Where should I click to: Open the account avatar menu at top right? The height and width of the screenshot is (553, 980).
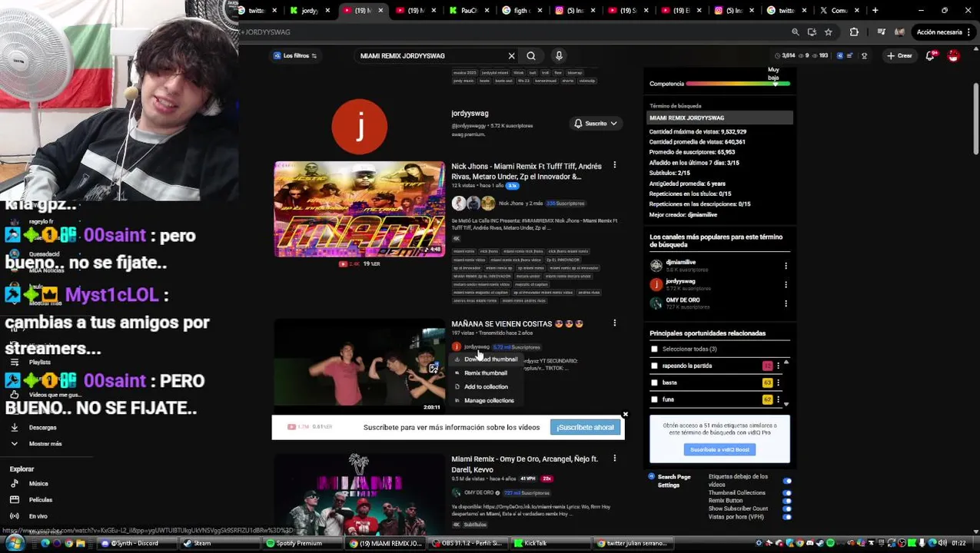[953, 56]
